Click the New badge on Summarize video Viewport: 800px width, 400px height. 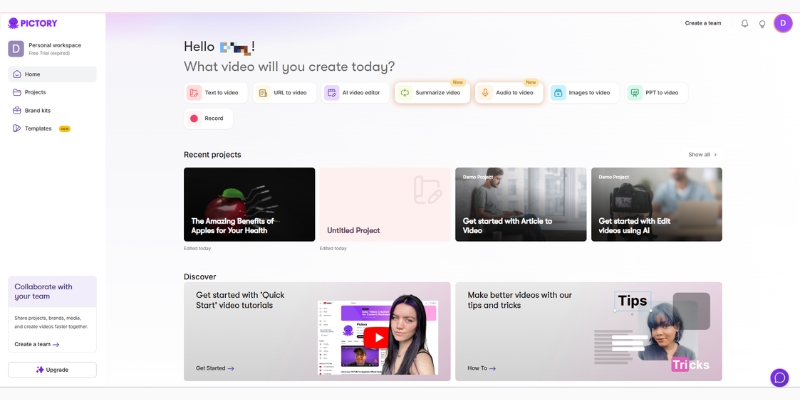click(458, 82)
